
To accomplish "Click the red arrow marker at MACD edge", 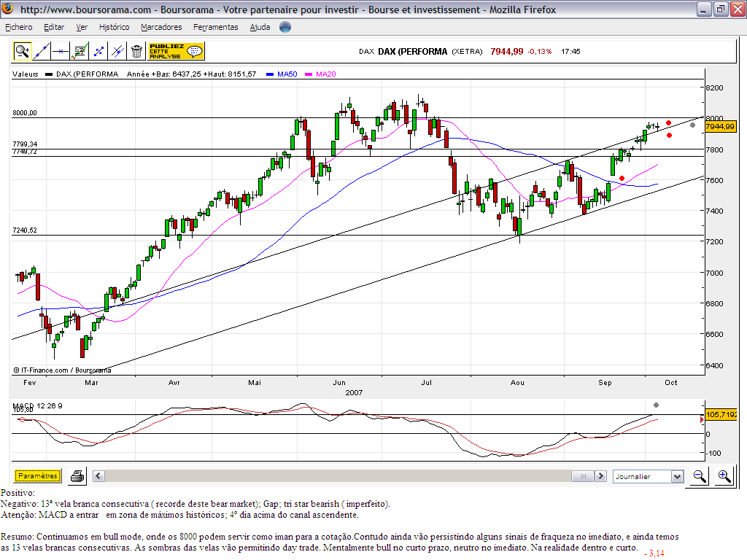I will click(x=702, y=419).
